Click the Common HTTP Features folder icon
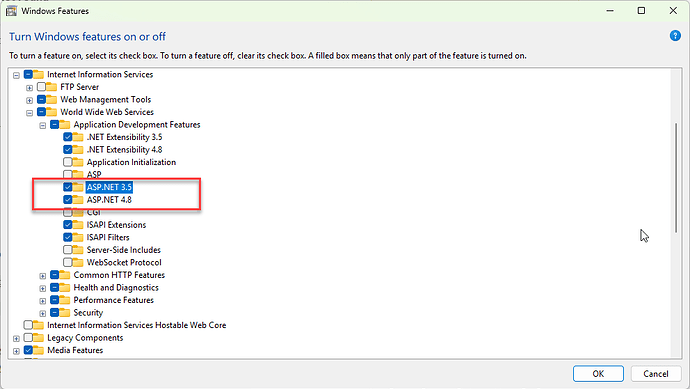 click(65, 275)
